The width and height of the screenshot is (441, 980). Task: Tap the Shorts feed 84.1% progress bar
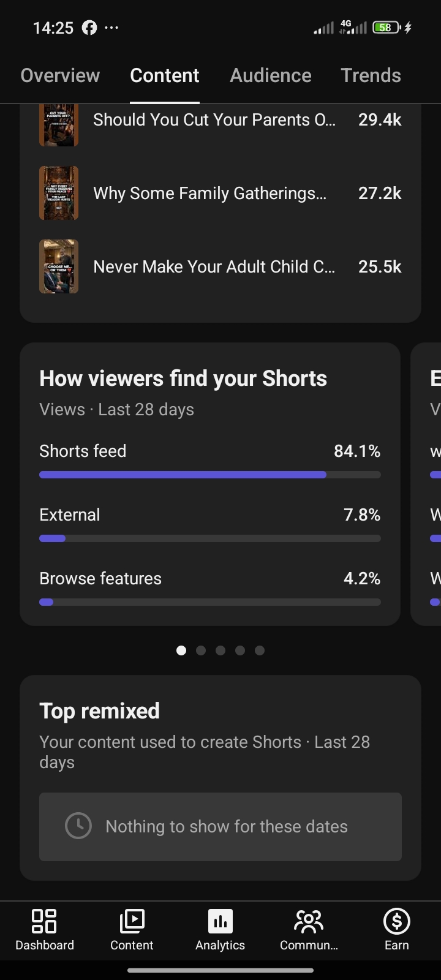click(210, 475)
